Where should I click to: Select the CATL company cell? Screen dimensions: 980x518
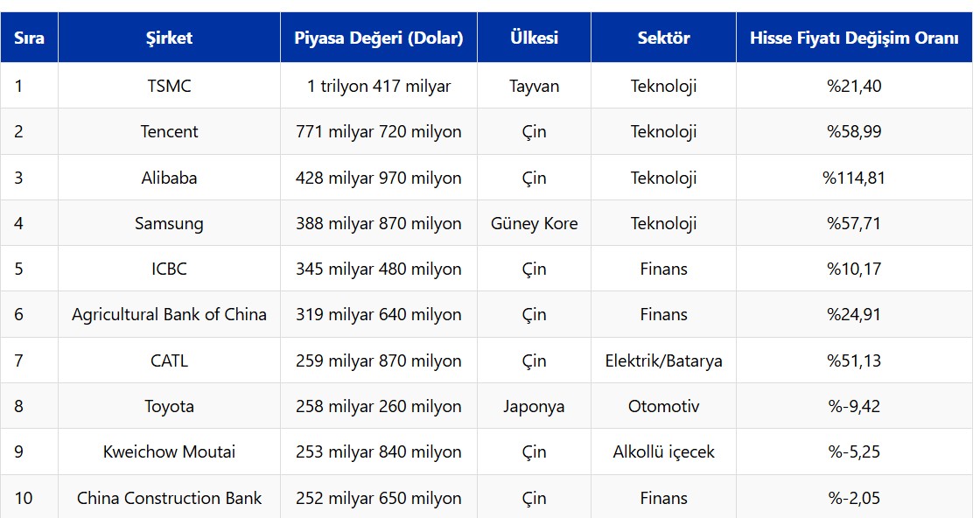pyautogui.click(x=169, y=360)
